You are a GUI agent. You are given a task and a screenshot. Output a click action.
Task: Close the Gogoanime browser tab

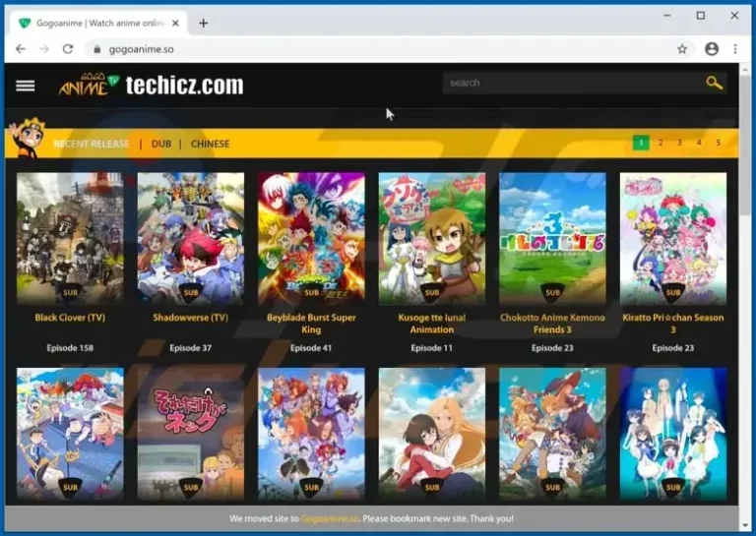pyautogui.click(x=175, y=23)
